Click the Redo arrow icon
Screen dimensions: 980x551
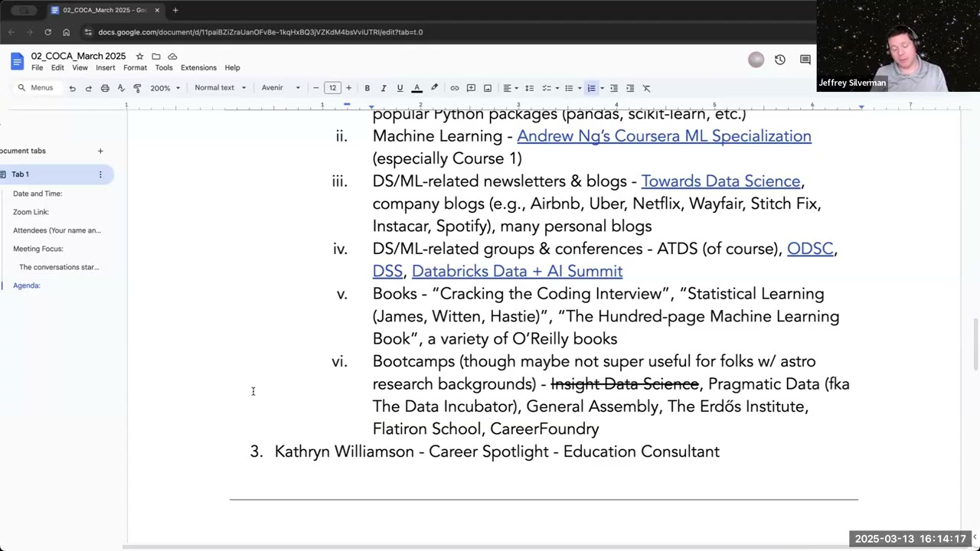(x=88, y=88)
